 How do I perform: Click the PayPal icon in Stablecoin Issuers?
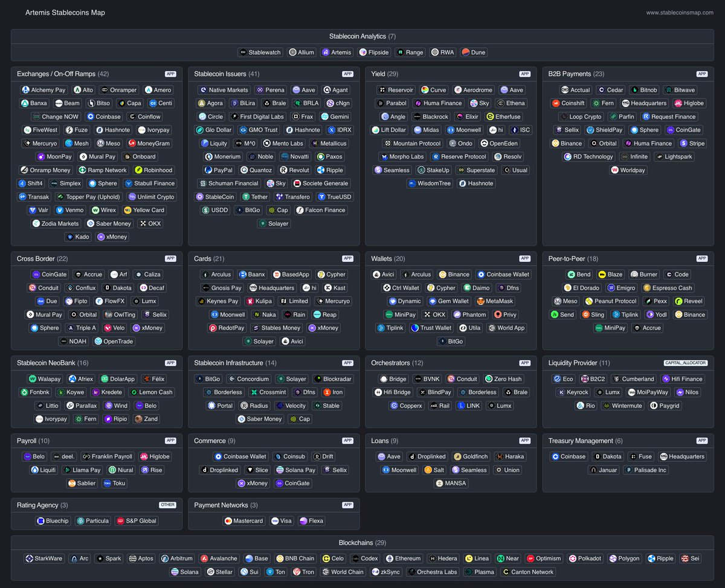209,170
